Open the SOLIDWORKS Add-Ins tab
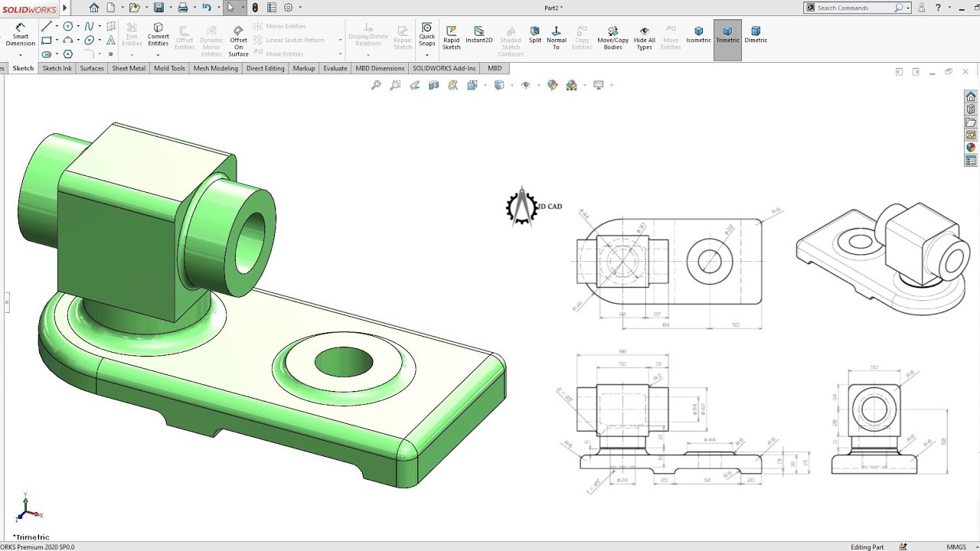980x551 pixels. pyautogui.click(x=444, y=68)
